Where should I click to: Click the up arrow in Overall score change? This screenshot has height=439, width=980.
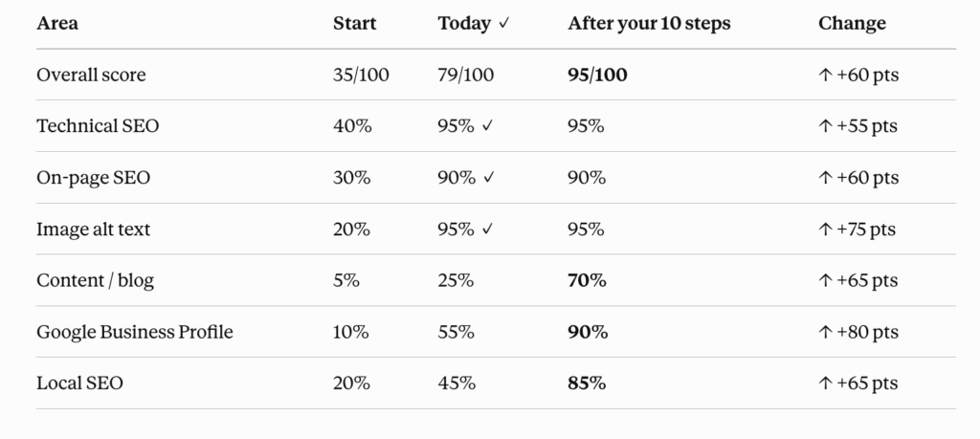(825, 75)
